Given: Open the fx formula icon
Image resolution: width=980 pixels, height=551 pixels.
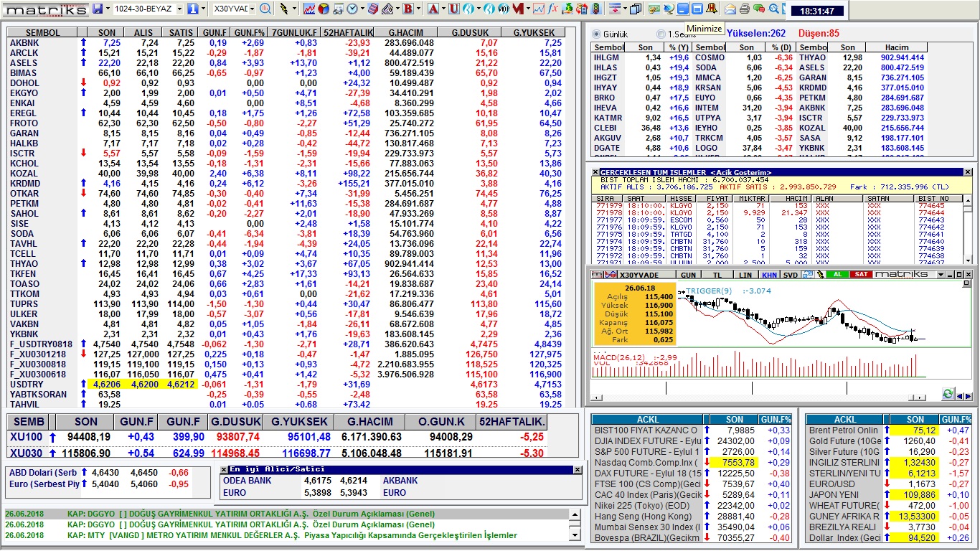Looking at the screenshot, I should point(553,9).
